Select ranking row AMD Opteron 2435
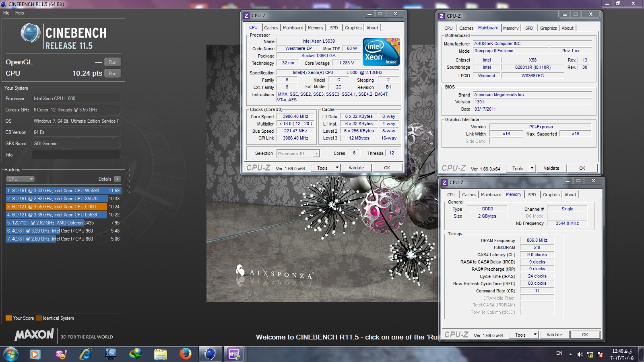 (63, 223)
